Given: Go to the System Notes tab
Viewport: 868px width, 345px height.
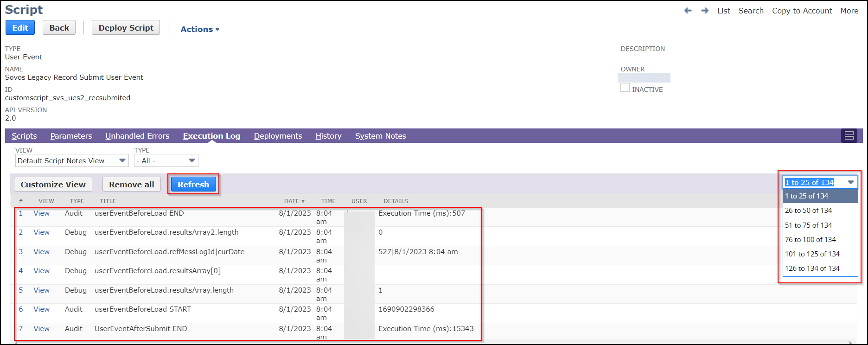Looking at the screenshot, I should (x=380, y=136).
